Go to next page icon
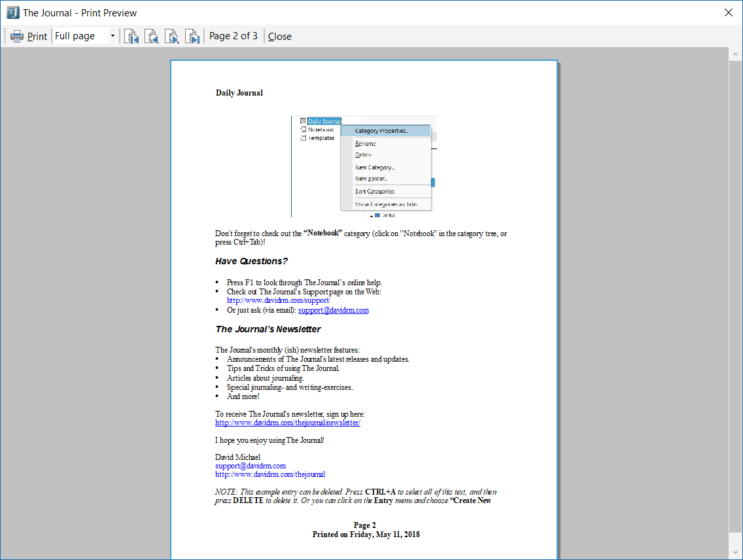Viewport: 743px width, 560px height. coord(171,37)
